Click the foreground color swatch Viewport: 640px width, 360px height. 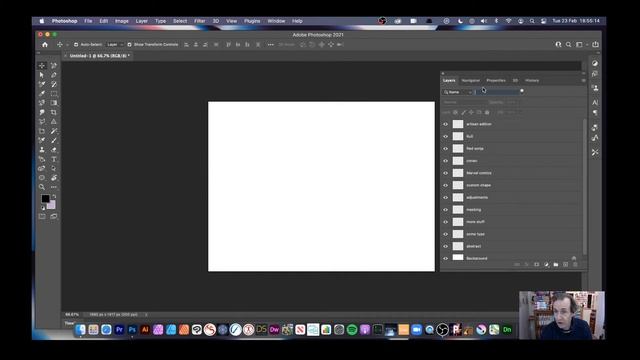pyautogui.click(x=45, y=199)
